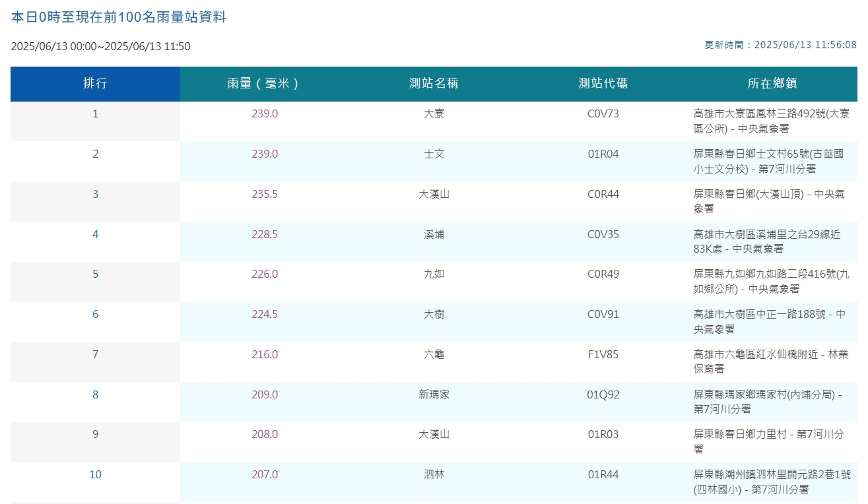The width and height of the screenshot is (868, 504).
Task: Click rainfall value 216.0
Action: [x=265, y=354]
